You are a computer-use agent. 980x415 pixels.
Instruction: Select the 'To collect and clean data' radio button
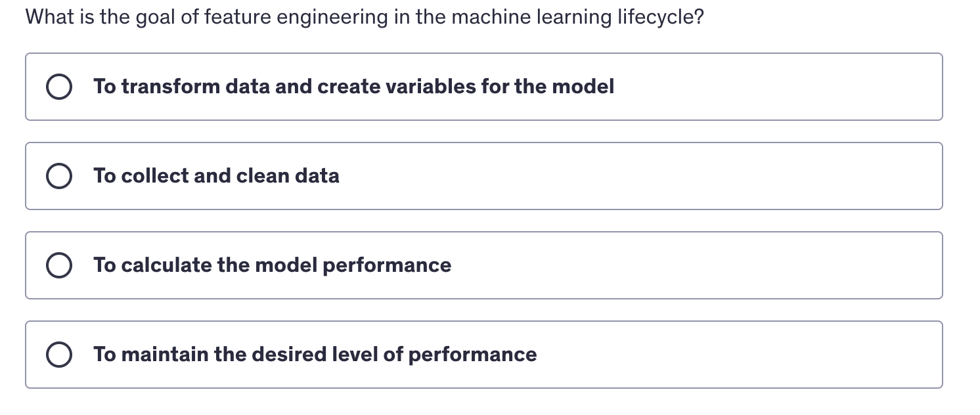pos(59,176)
